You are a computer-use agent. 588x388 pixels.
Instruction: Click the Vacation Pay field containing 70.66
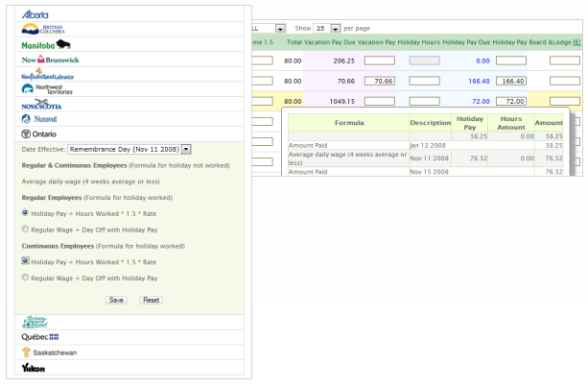(x=379, y=82)
